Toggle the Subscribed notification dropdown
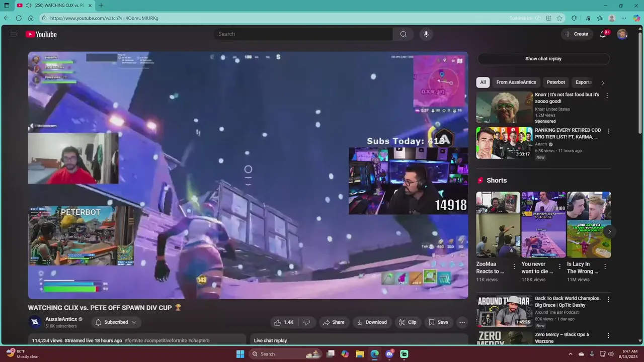 116,322
